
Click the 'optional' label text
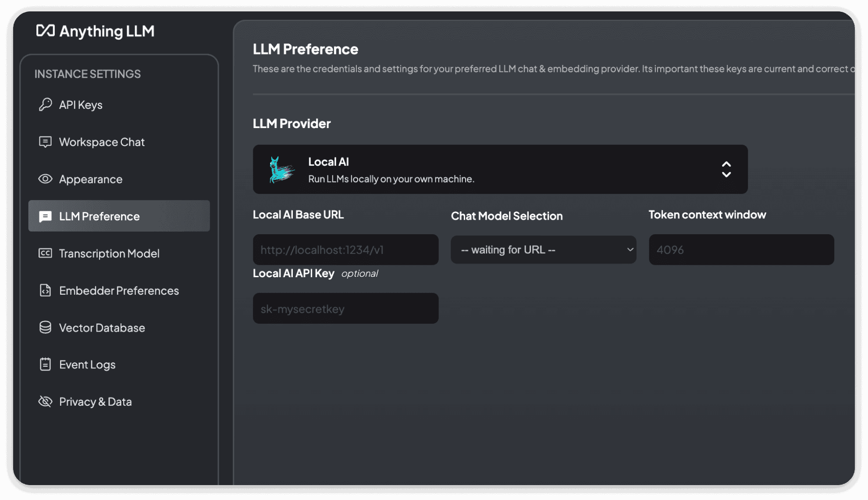tap(359, 273)
